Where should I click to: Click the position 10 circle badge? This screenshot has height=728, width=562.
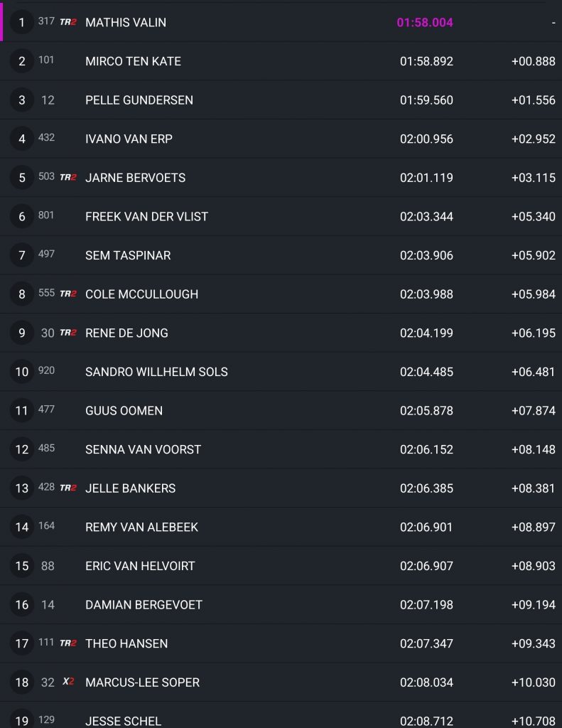[22, 372]
